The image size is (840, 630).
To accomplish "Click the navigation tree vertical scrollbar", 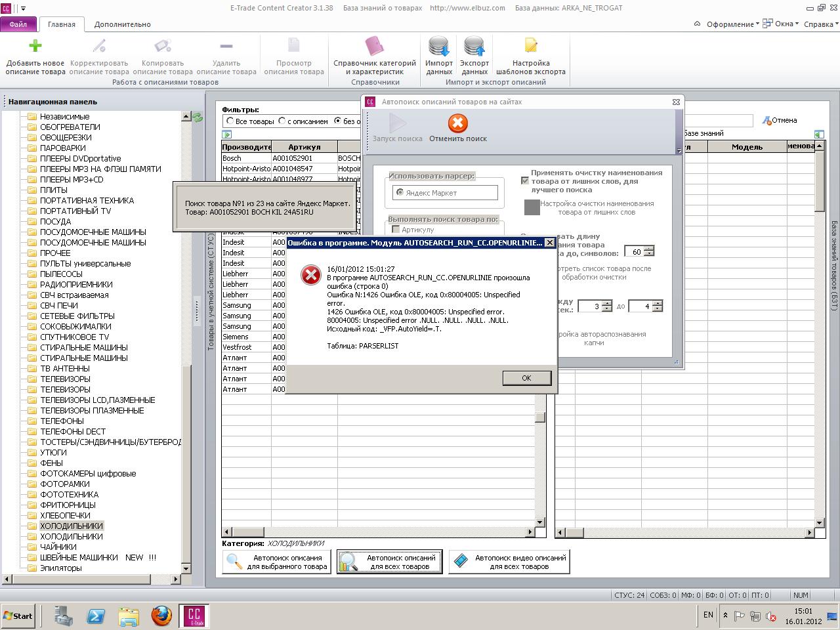I will coord(186,341).
